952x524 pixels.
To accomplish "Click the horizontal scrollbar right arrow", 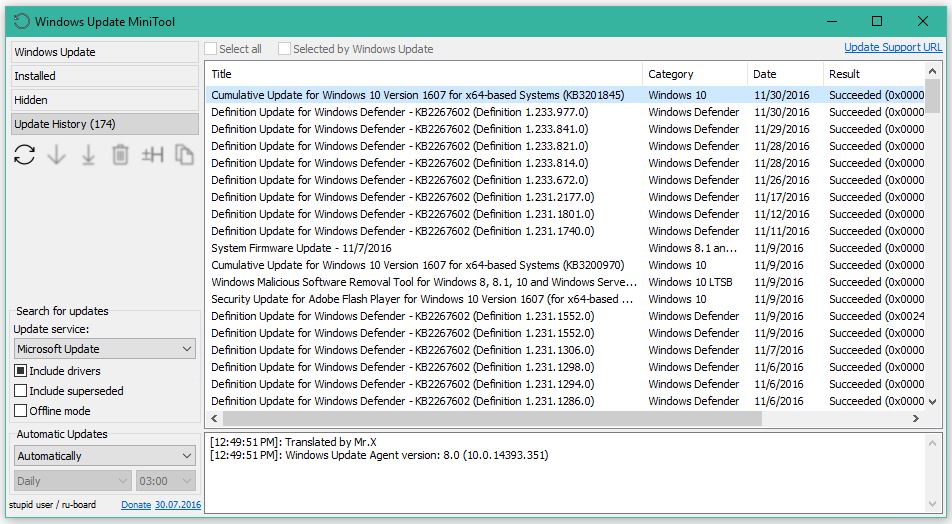I will click(x=916, y=418).
